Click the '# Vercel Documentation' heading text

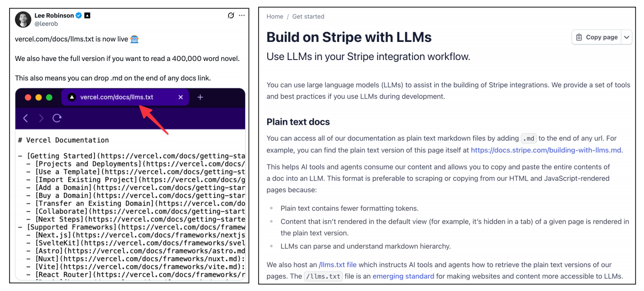(63, 140)
